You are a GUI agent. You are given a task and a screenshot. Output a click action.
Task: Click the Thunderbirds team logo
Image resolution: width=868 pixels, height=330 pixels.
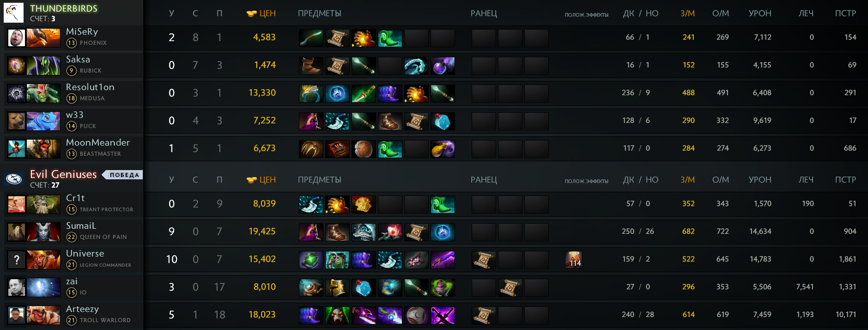point(13,12)
